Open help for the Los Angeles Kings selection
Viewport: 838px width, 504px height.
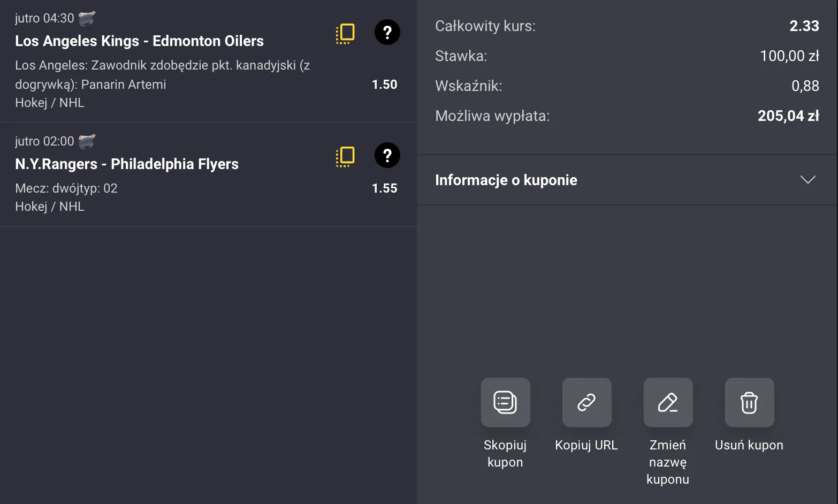click(387, 33)
